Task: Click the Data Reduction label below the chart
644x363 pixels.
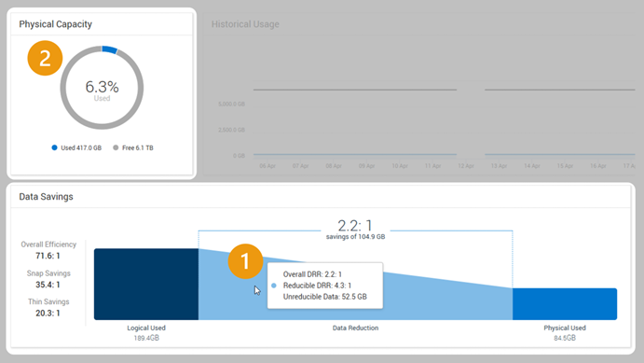Action: click(355, 328)
